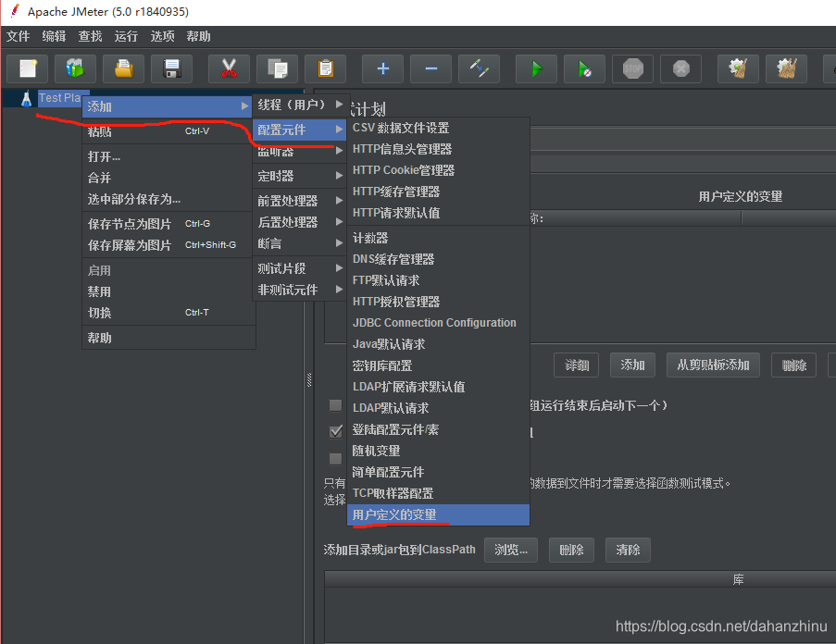The image size is (836, 644).
Task: Select the Test Plan flask icon
Action: (26, 99)
